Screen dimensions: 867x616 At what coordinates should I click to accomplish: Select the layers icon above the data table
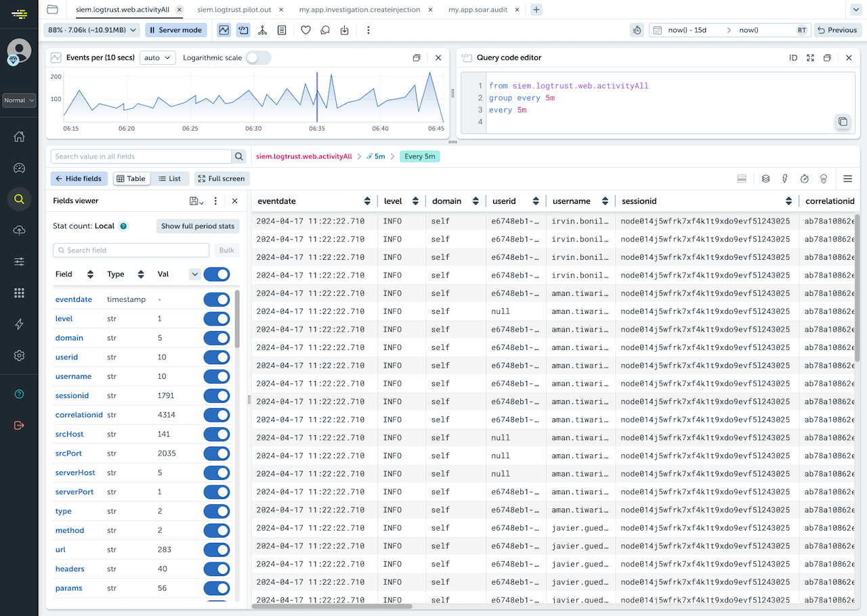tap(765, 178)
